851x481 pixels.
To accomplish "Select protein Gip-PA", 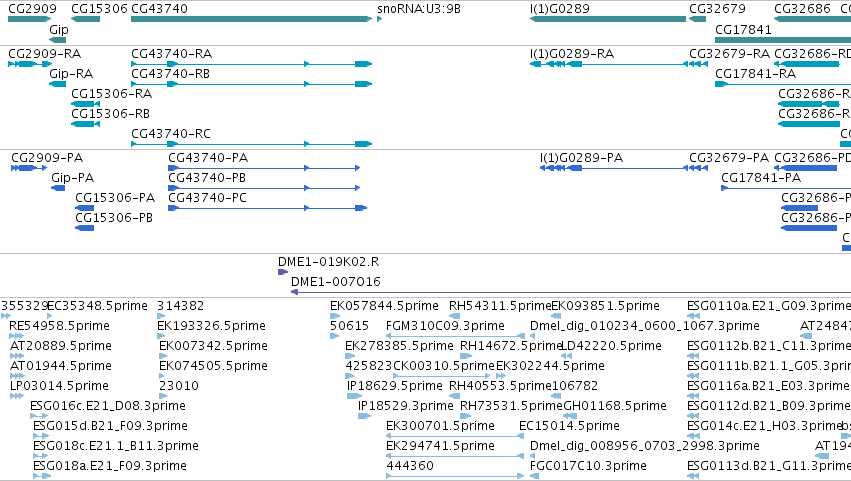I will point(58,188).
